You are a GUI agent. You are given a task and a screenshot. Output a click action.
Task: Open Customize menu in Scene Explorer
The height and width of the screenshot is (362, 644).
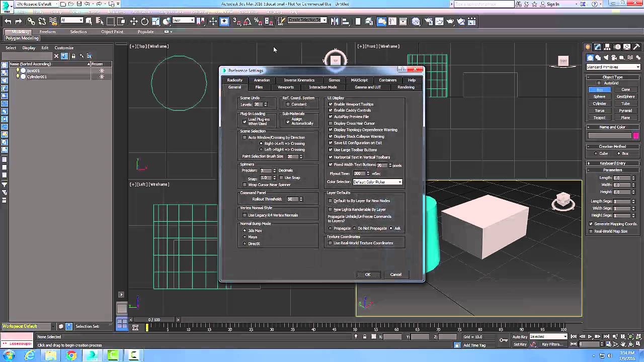click(x=64, y=48)
